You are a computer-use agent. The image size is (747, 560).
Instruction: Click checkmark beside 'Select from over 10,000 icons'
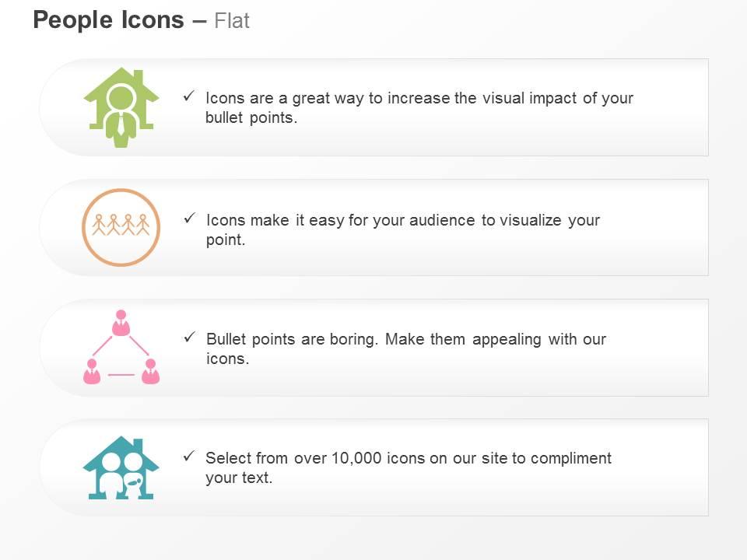pos(189,457)
